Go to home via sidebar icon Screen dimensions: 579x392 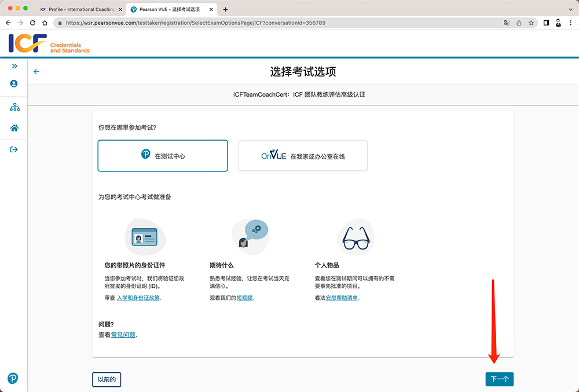click(14, 128)
